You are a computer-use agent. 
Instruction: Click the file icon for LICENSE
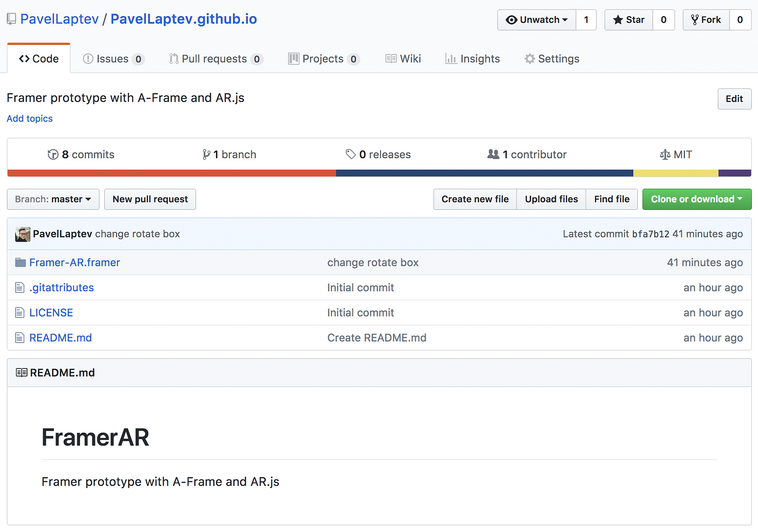click(x=19, y=313)
